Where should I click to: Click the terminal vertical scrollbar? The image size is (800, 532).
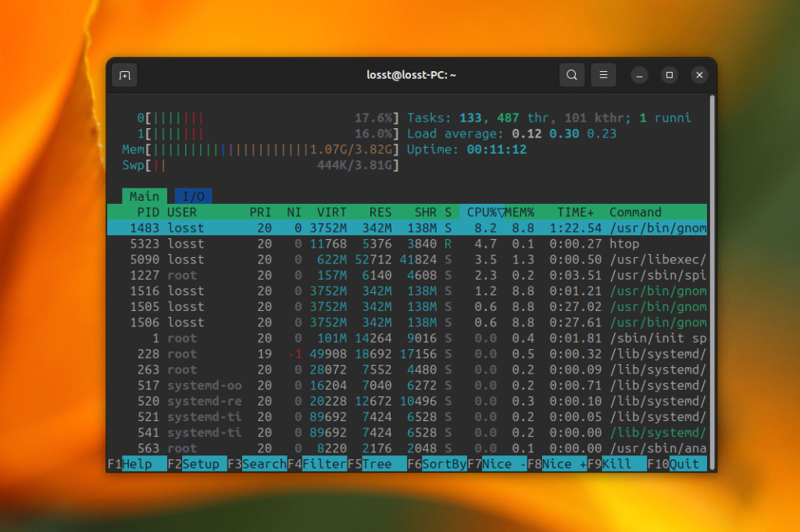pos(712,282)
